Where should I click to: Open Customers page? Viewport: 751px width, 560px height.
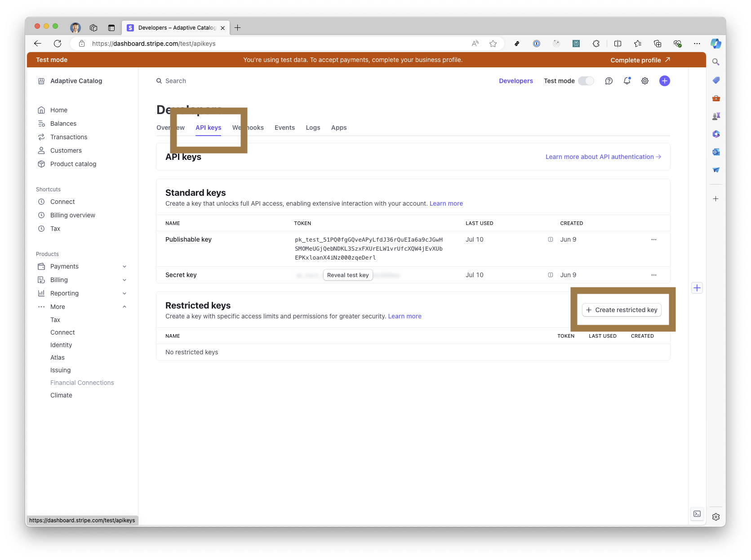(x=66, y=150)
